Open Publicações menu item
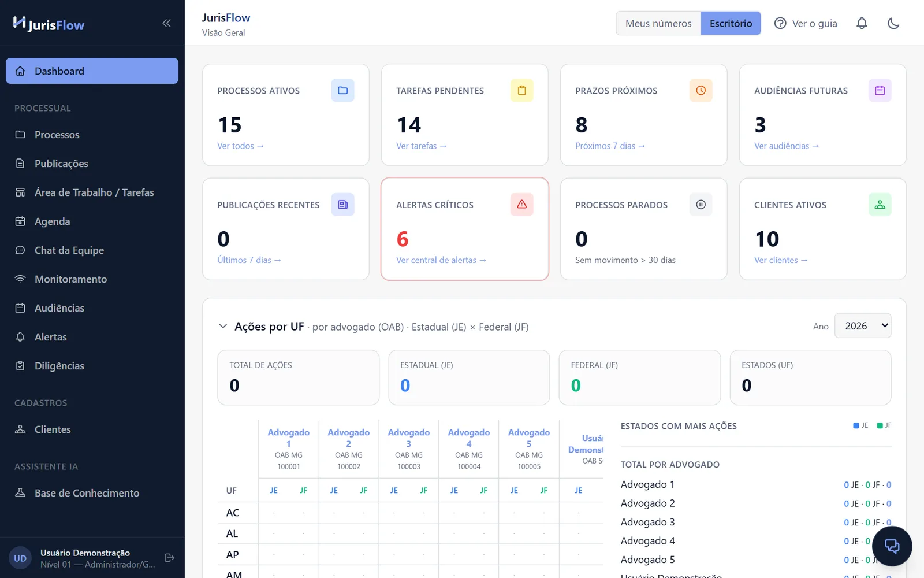This screenshot has width=924, height=578. point(92,163)
